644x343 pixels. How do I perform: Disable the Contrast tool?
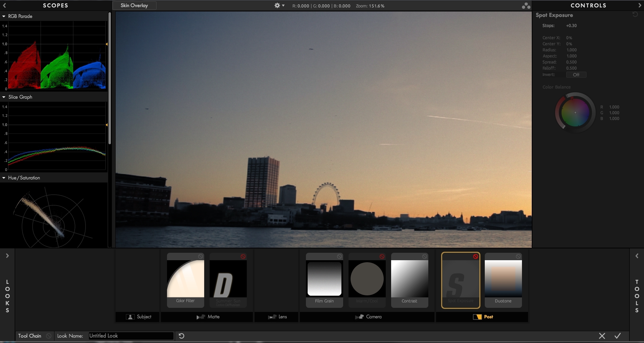(425, 256)
